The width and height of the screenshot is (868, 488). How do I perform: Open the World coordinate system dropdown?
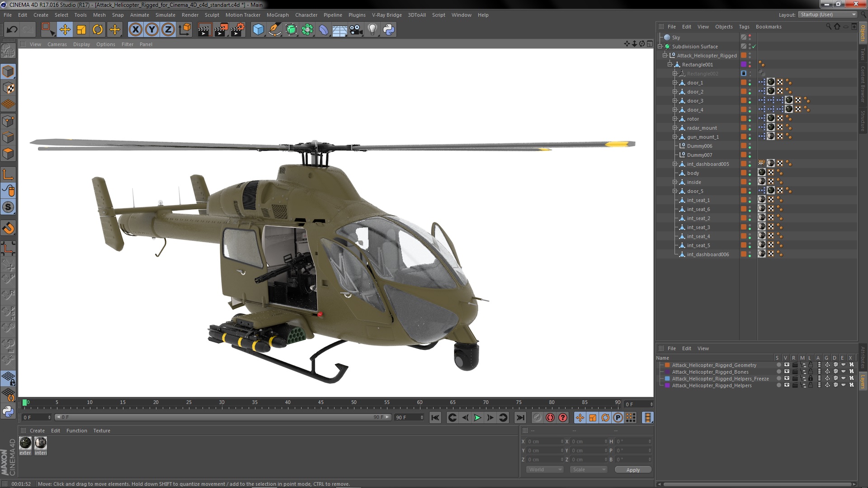tap(545, 469)
